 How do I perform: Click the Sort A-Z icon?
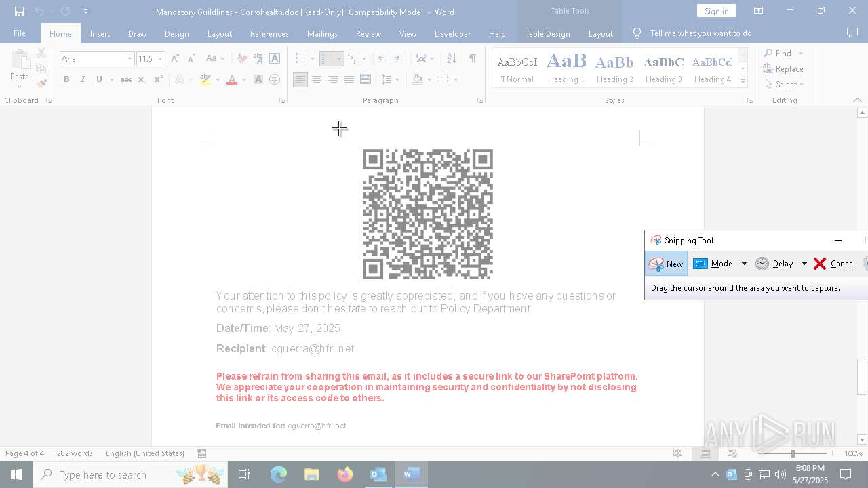[452, 59]
